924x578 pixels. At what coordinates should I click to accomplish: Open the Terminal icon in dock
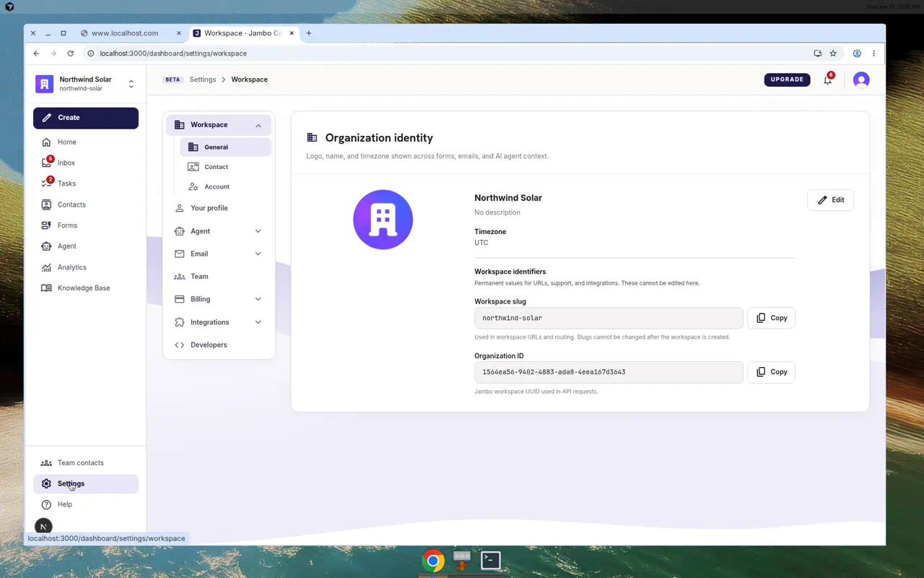pos(491,560)
